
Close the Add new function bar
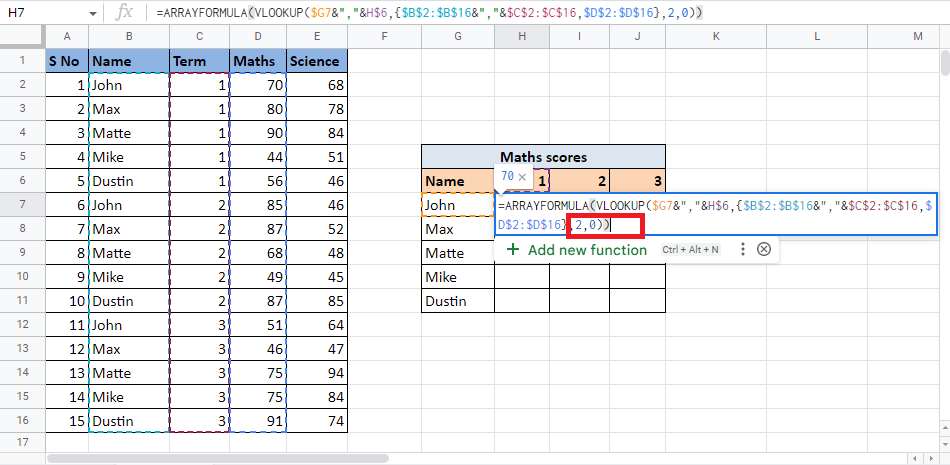pyautogui.click(x=764, y=250)
